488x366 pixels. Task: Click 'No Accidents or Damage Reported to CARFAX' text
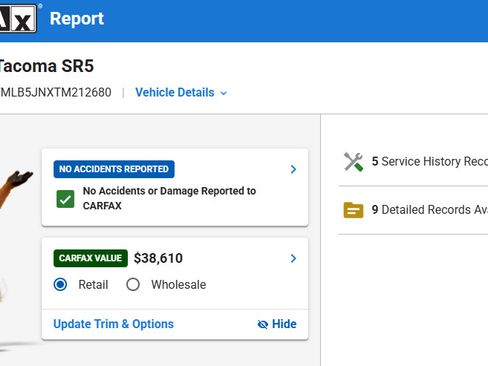pos(169,198)
